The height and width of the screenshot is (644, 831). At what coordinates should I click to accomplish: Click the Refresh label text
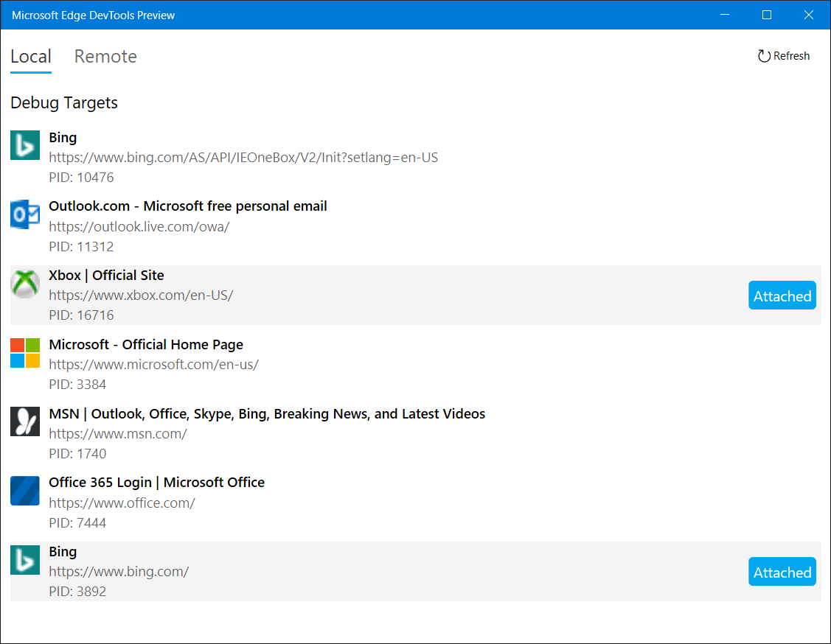(x=791, y=56)
